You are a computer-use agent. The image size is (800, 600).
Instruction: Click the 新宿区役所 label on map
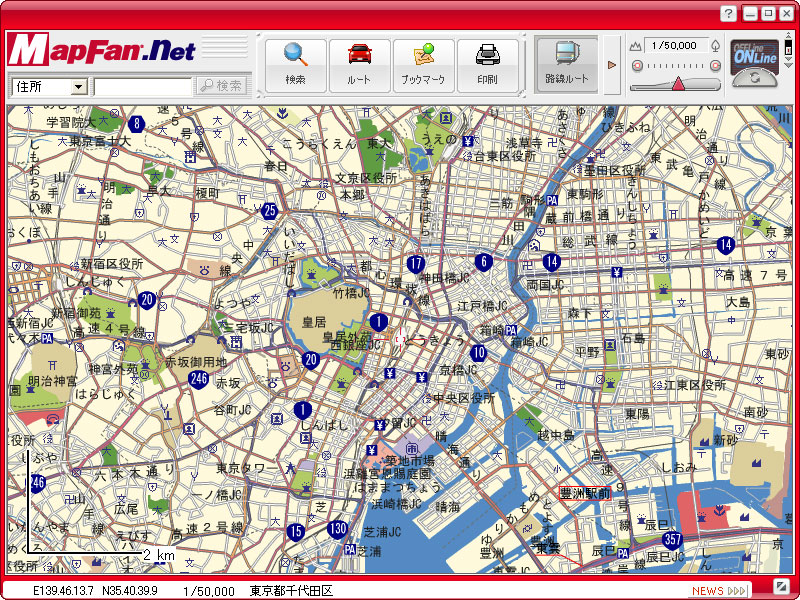112,264
